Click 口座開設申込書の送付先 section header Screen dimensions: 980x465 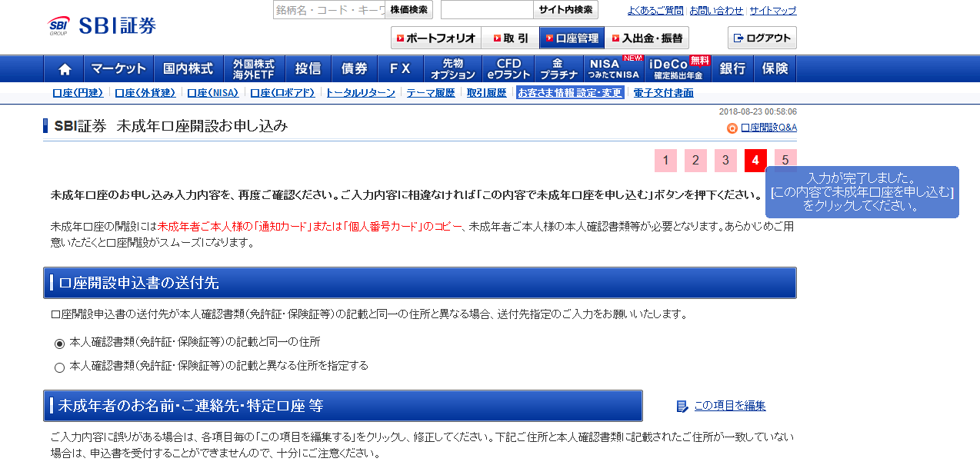420,283
